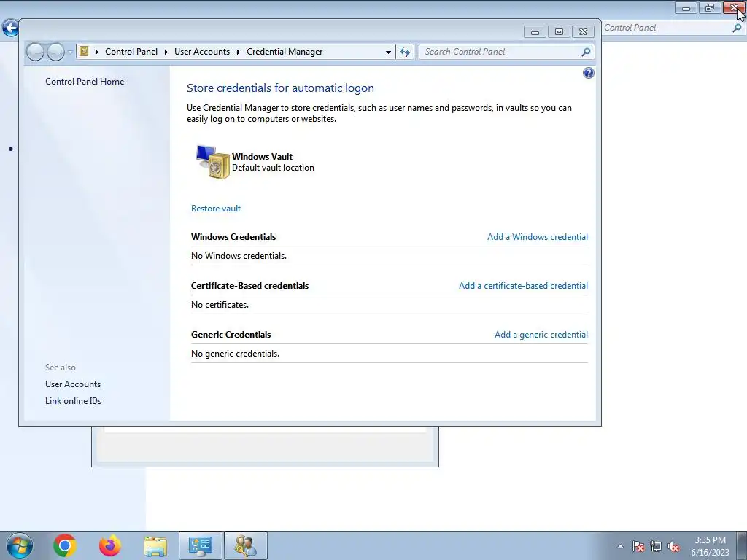Open the taskbar clock showing 3:35 PM
This screenshot has height=560, width=747.
pos(710,546)
